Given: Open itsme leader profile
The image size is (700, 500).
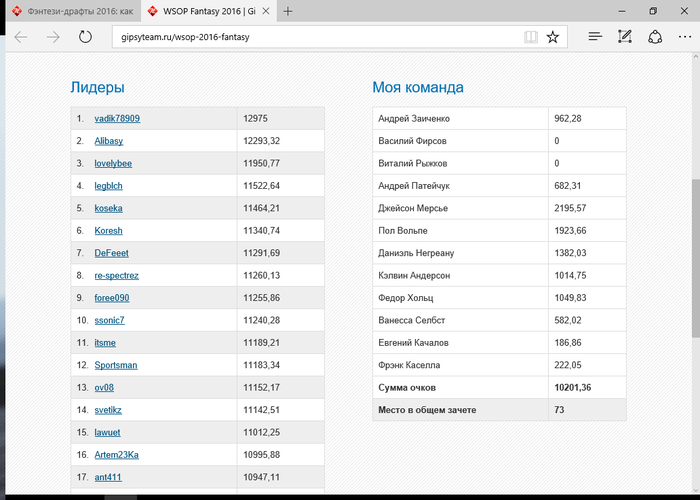Looking at the screenshot, I should point(105,343).
